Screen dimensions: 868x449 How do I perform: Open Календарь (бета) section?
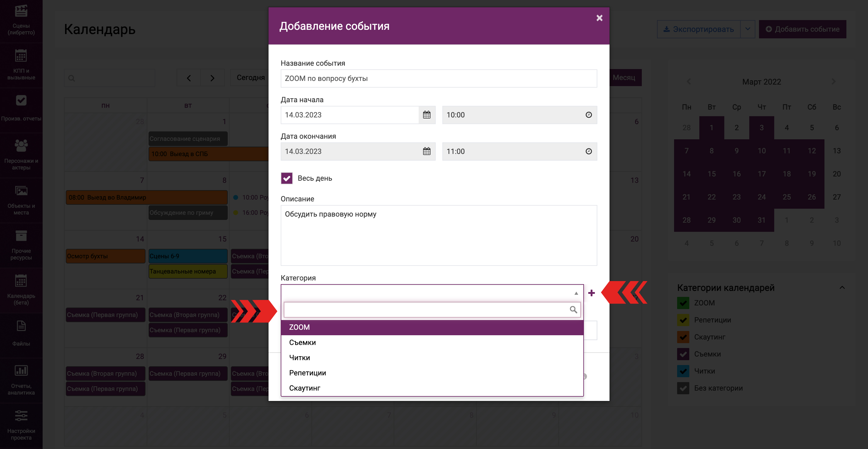click(x=21, y=290)
